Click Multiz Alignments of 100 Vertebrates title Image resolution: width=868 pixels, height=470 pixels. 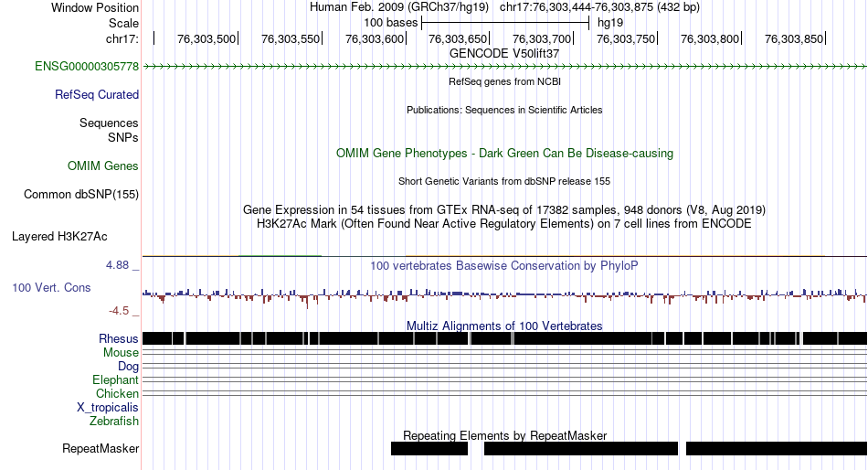click(x=503, y=326)
